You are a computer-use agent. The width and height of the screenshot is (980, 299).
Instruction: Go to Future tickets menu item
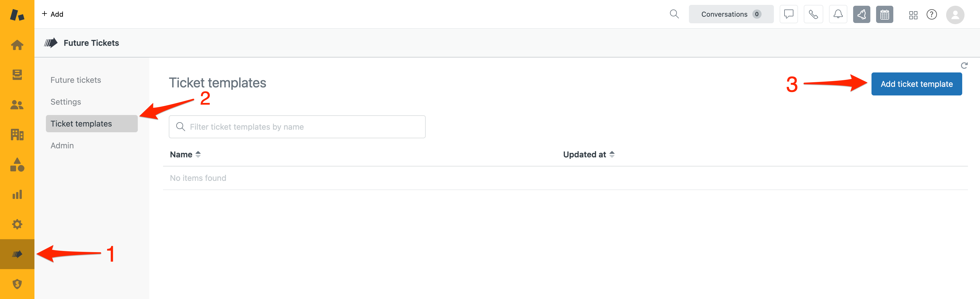click(76, 80)
